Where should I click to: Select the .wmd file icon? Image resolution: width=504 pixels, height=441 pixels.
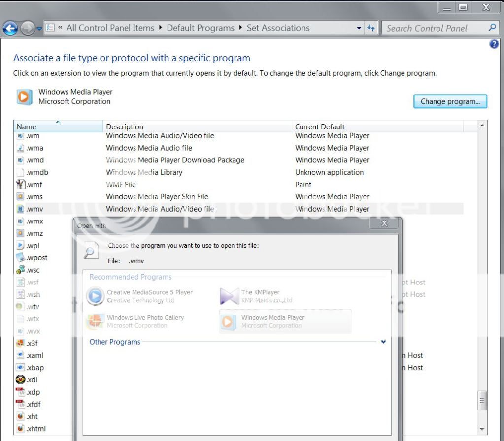pos(20,160)
